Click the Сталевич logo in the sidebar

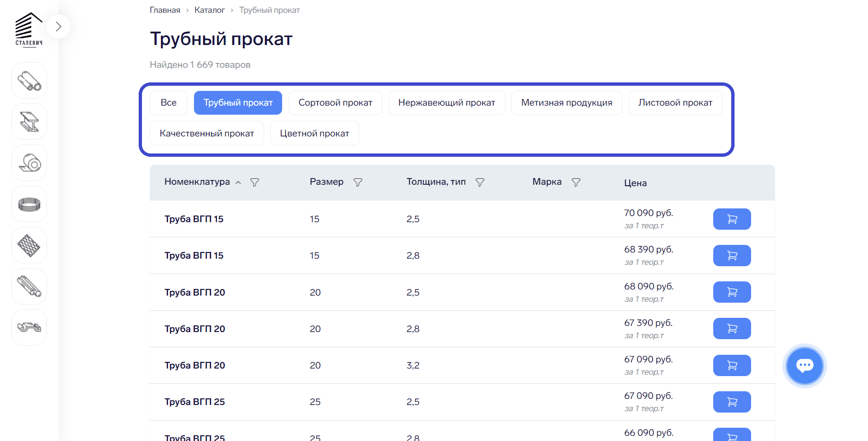[x=29, y=30]
